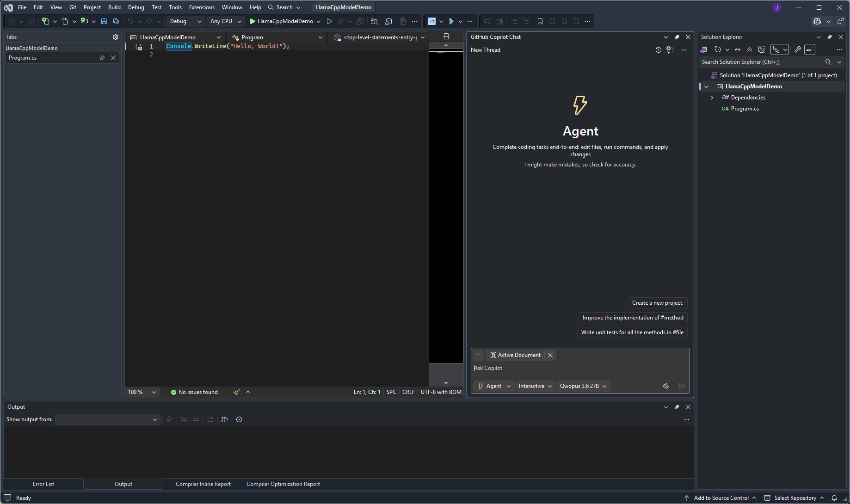Remove the Active Document context chip

pyautogui.click(x=550, y=355)
